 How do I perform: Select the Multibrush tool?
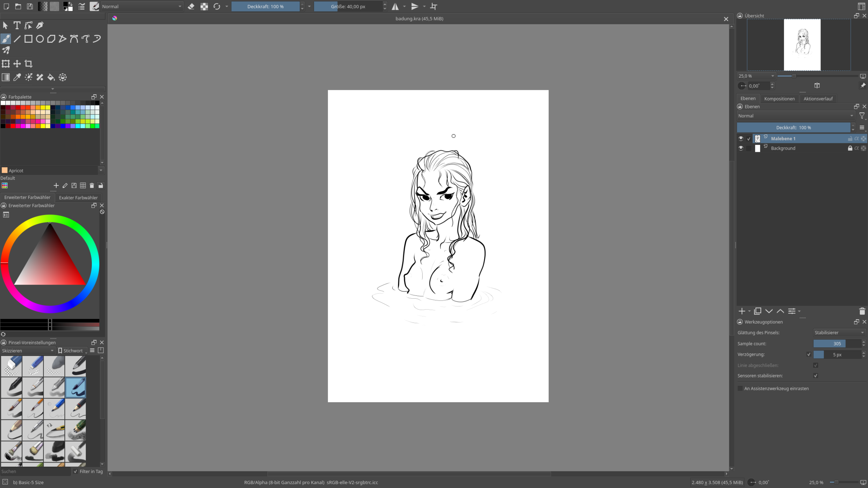tap(6, 50)
